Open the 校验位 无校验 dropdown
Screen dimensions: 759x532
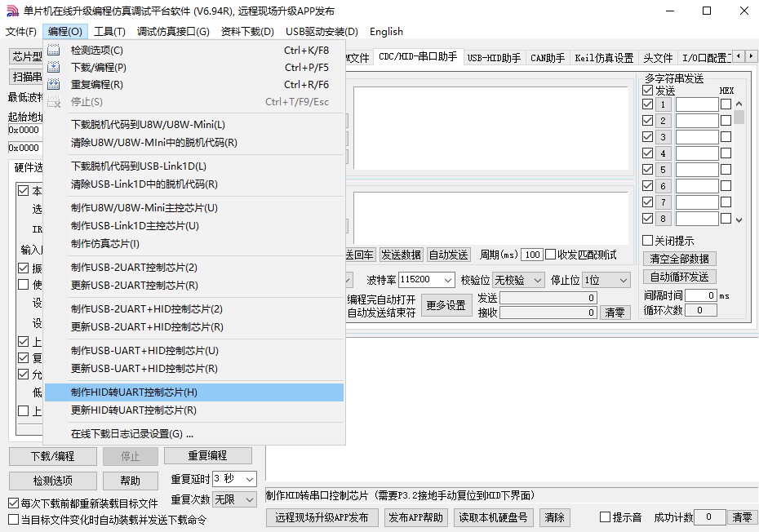pos(537,280)
